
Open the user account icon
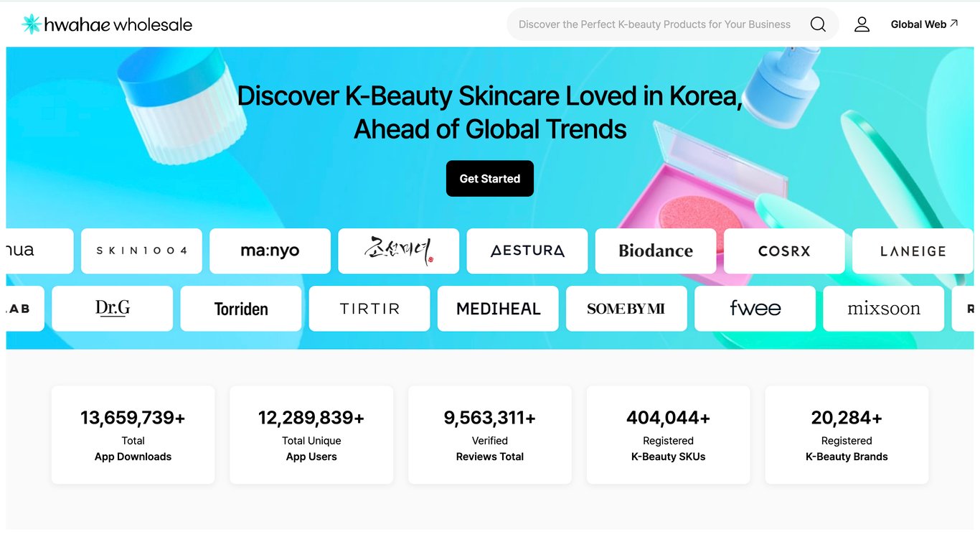click(x=862, y=24)
